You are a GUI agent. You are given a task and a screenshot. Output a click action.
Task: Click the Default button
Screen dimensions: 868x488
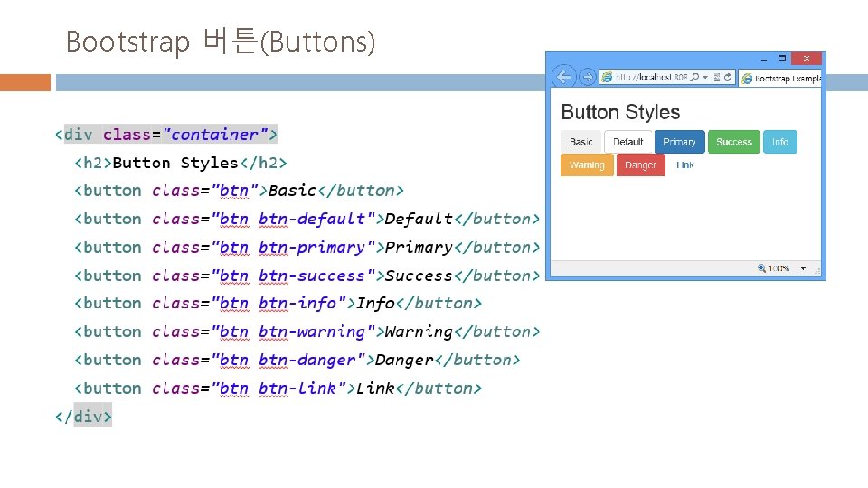coord(627,142)
